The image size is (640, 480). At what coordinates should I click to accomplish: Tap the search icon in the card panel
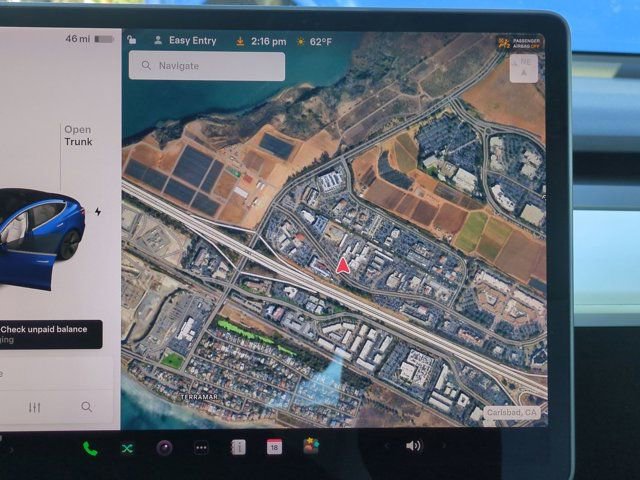pos(87,407)
